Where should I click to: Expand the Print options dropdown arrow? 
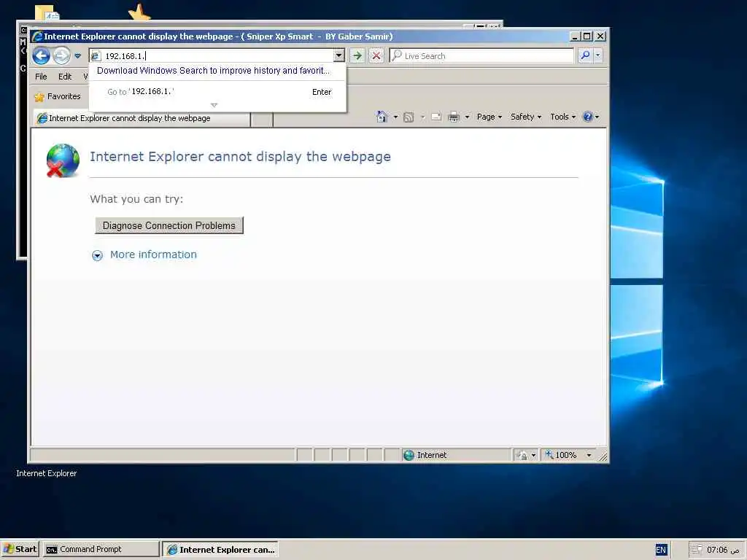(x=467, y=117)
